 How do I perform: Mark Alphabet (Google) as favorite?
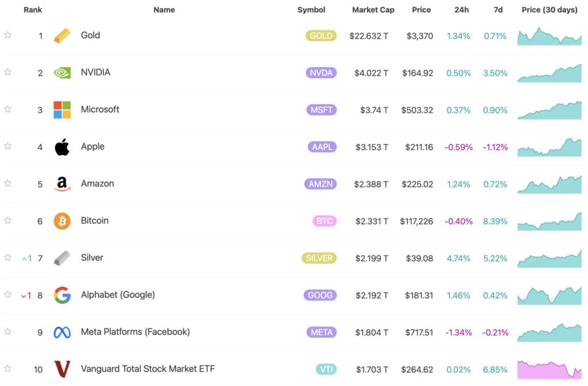7,295
